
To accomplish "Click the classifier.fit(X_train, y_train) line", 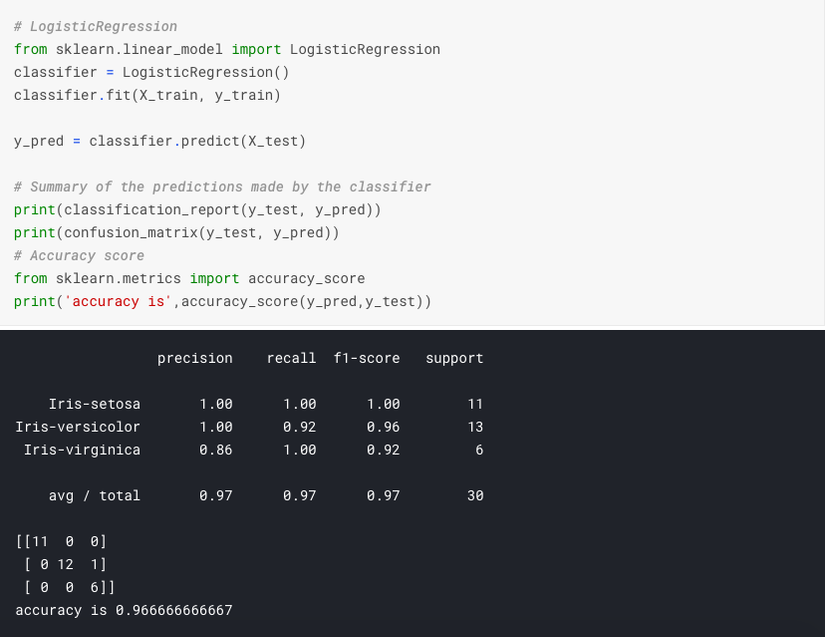I will coord(147,95).
